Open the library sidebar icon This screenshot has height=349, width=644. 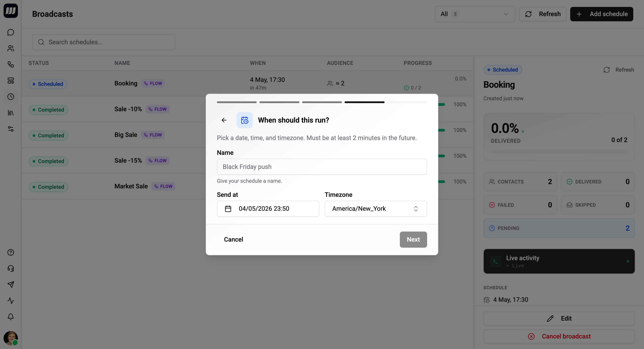(x=11, y=113)
